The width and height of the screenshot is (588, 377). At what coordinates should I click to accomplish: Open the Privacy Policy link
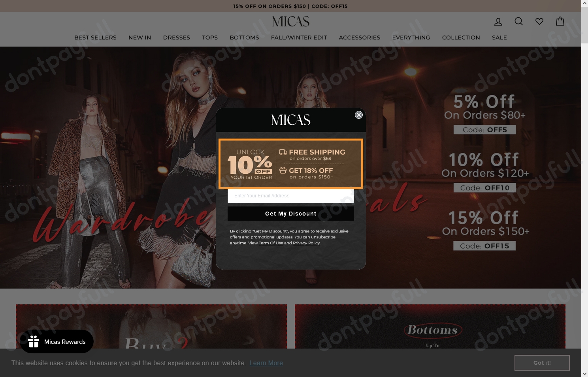point(306,243)
